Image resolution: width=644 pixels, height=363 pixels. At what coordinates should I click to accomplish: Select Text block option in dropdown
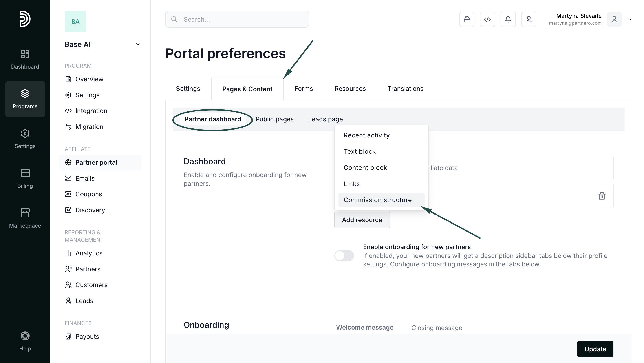click(359, 151)
